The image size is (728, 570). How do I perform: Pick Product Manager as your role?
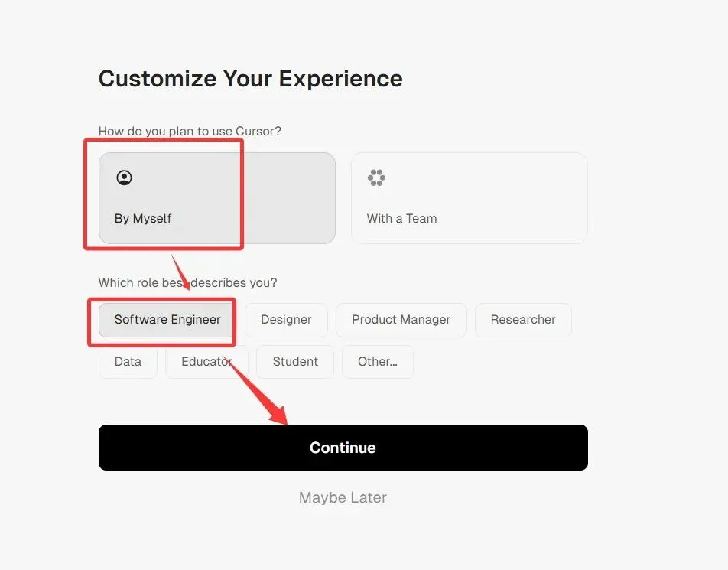coord(401,320)
